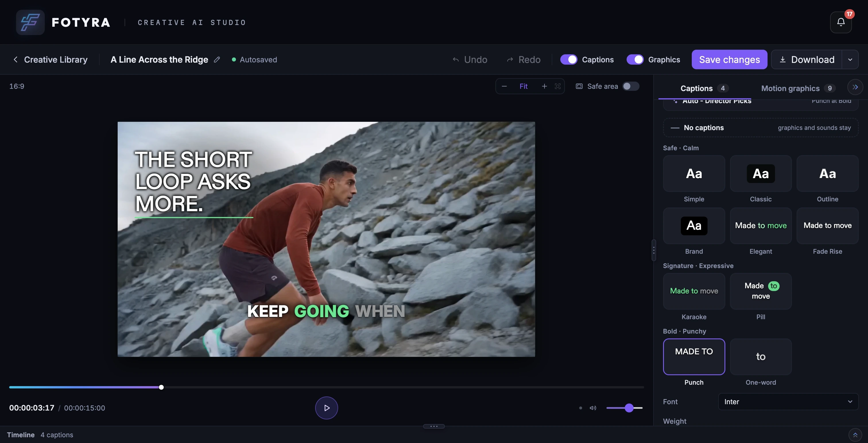Click the playback progress scrubber handle
The height and width of the screenshot is (443, 868).
161,387
